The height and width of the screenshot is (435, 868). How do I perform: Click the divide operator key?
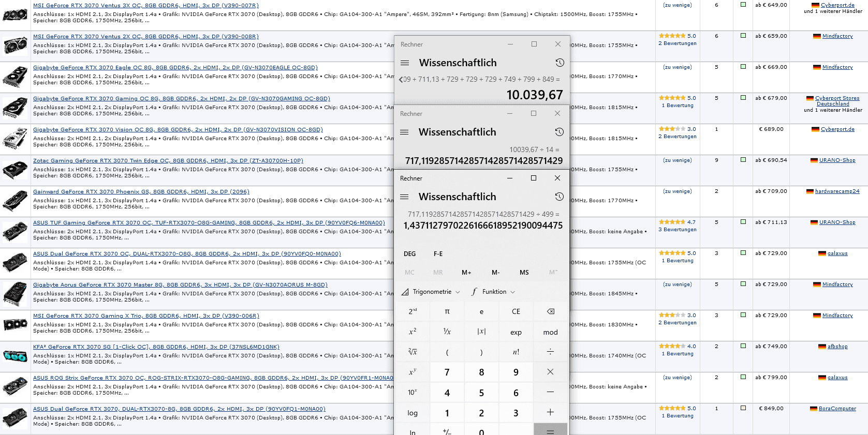(550, 352)
